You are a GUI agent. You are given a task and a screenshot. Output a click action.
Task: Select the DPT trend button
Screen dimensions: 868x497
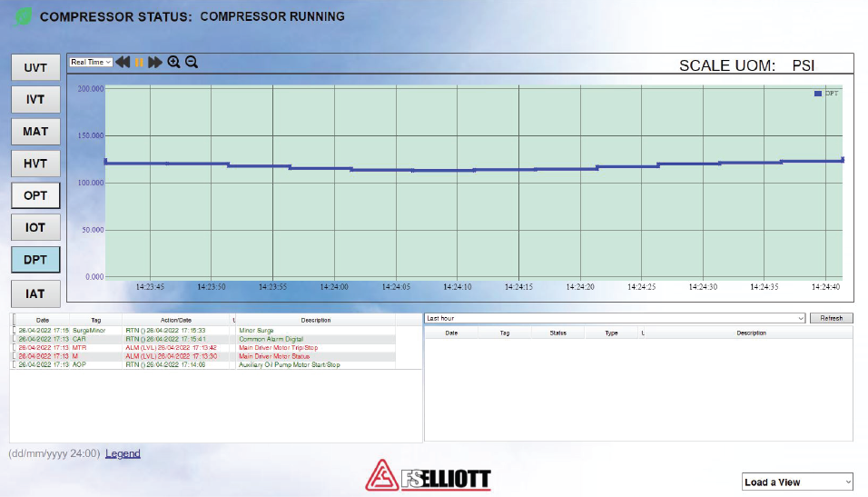pyautogui.click(x=35, y=259)
